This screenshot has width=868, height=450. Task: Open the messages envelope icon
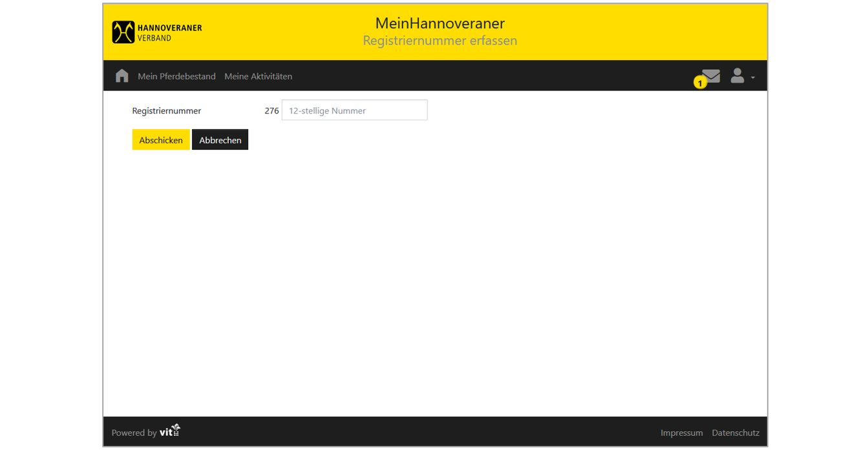coord(710,76)
